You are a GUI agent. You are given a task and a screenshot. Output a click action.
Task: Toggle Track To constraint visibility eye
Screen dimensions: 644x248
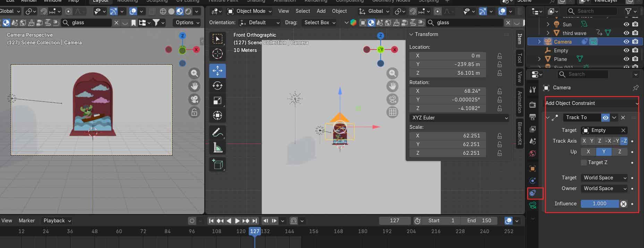click(605, 117)
